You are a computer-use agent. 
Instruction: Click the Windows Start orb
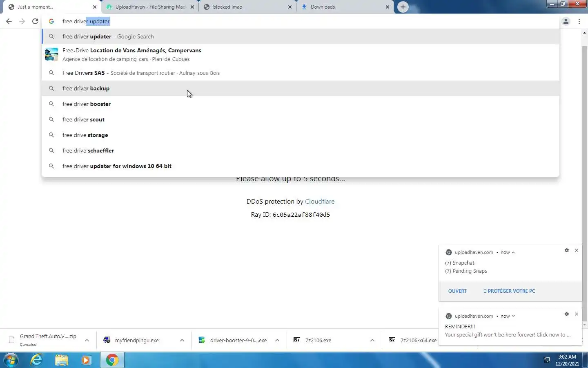[x=11, y=360]
